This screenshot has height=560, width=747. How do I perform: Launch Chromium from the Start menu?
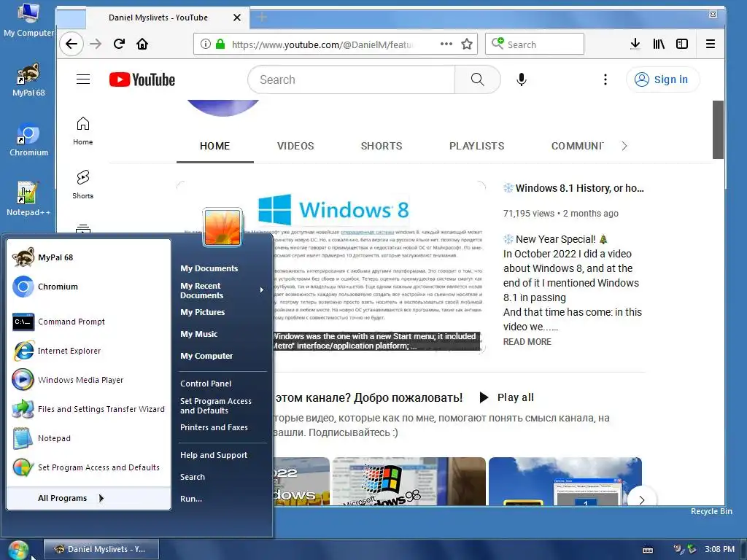click(x=90, y=287)
